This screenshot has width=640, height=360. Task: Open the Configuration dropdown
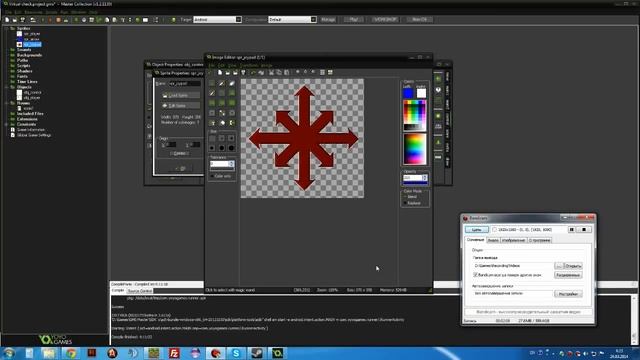[313, 20]
